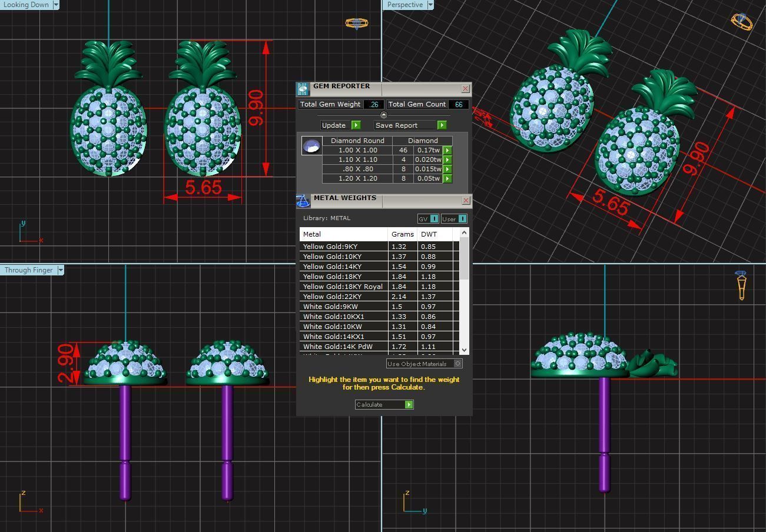Click the 2.90 height dimension in Through Finger view
Viewport: 766px width, 532px height.
coord(67,363)
